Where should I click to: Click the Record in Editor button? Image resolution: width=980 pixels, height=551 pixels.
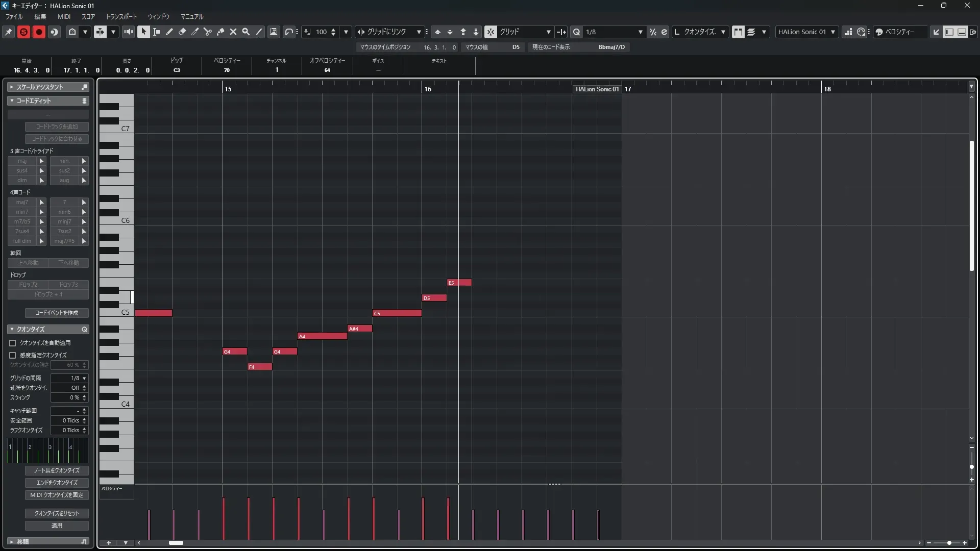click(39, 32)
